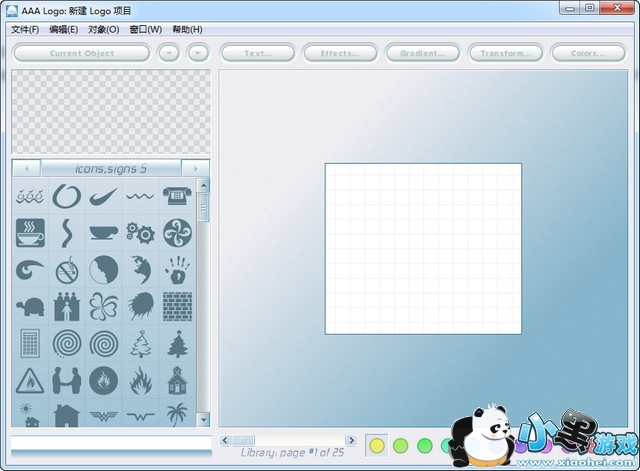Open the 文件(F) menu

click(x=25, y=29)
